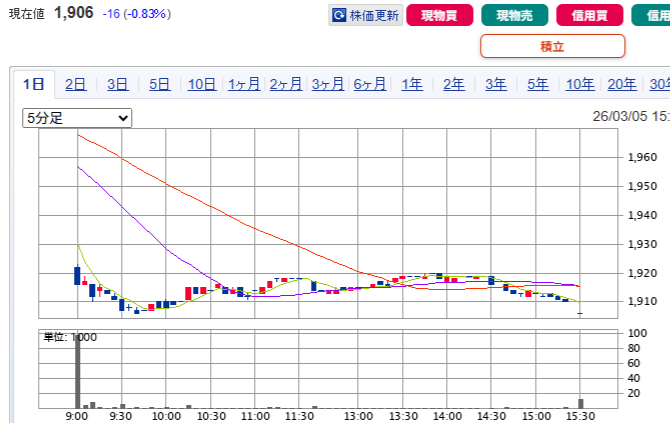Open the 積立 accumulation button
Image resolution: width=670 pixels, height=423 pixels.
552,46
